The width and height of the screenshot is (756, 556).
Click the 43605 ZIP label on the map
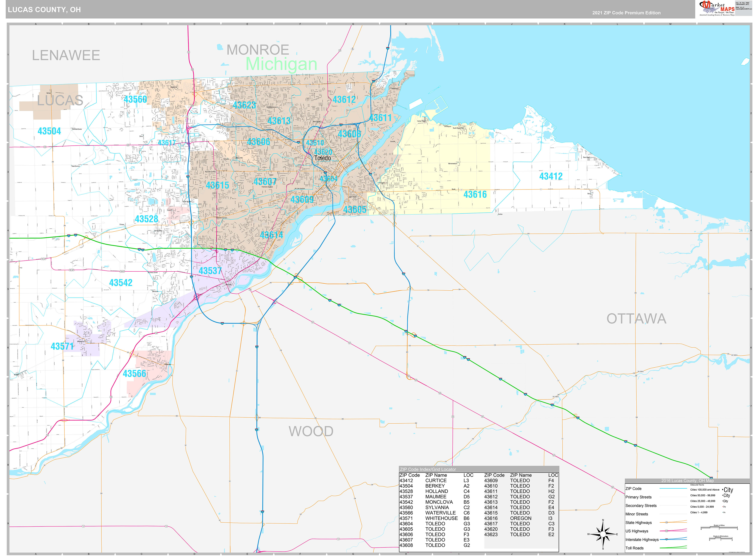point(355,209)
